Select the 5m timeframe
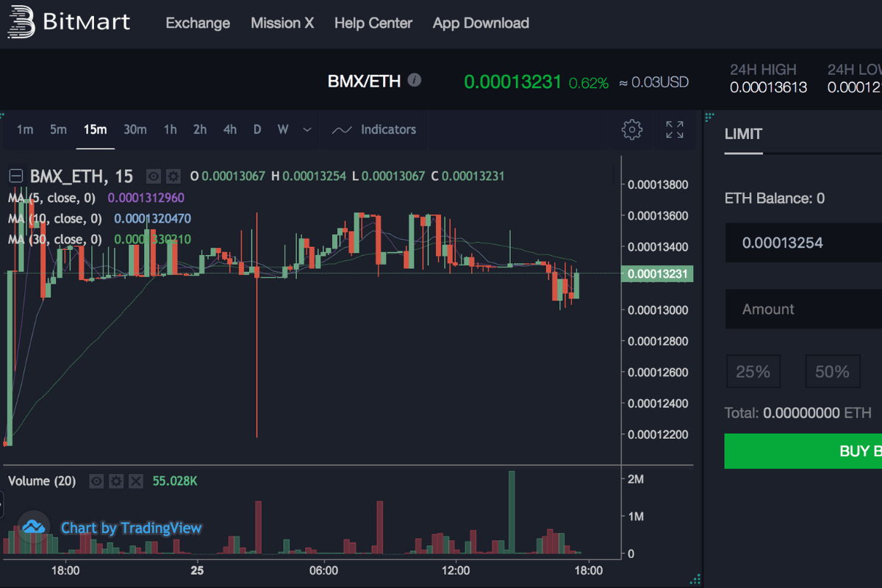Viewport: 882px width, 588px height. (59, 129)
